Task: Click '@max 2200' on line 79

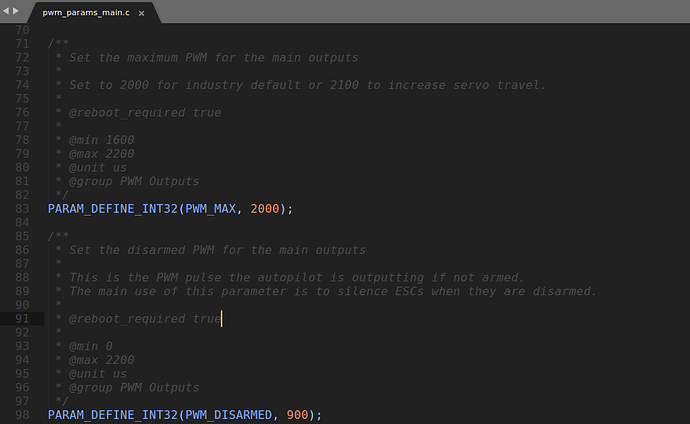Action: (x=102, y=154)
